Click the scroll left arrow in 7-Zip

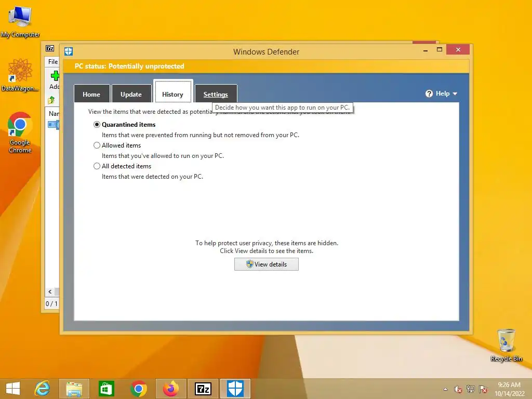click(50, 291)
